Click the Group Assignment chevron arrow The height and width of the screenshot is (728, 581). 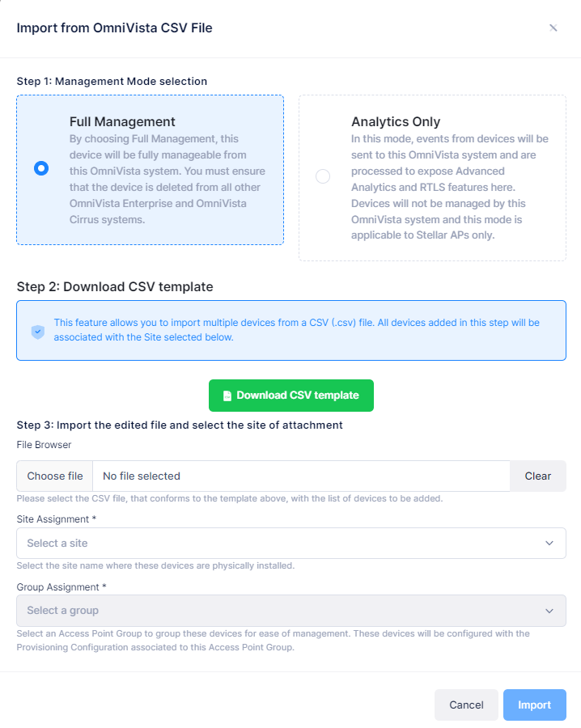pyautogui.click(x=549, y=611)
